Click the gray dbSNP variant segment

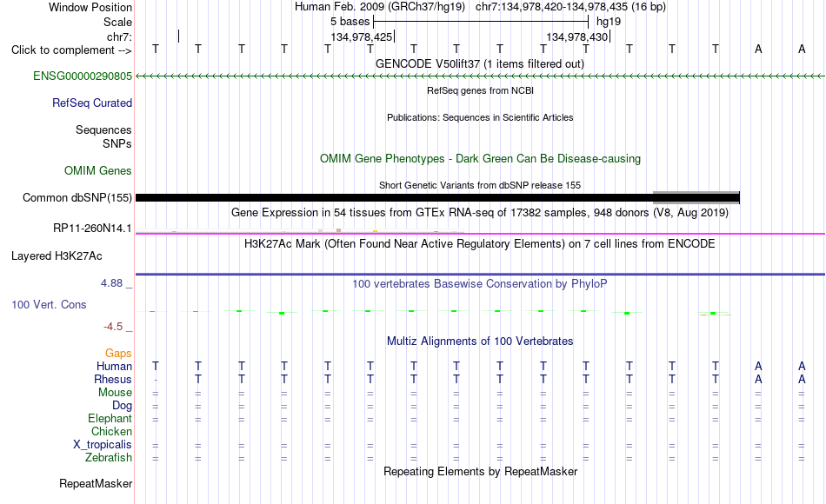[x=696, y=198]
